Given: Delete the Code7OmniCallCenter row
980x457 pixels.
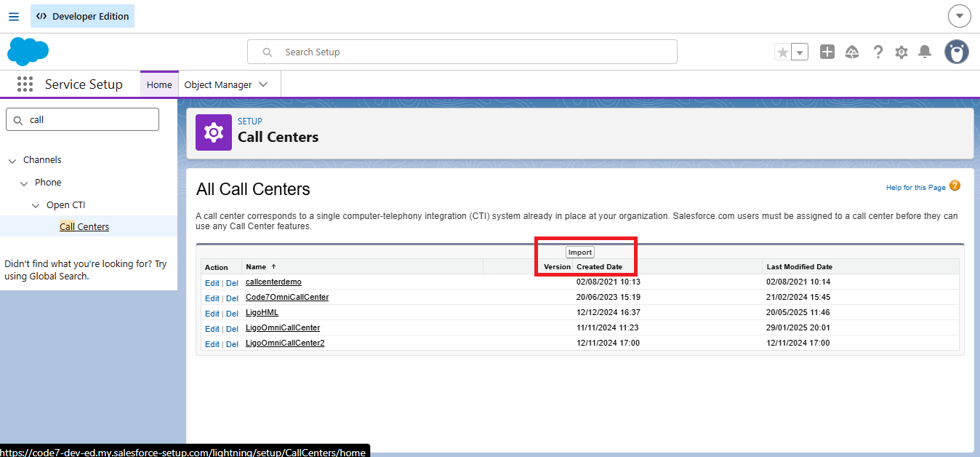Looking at the screenshot, I should [x=232, y=298].
